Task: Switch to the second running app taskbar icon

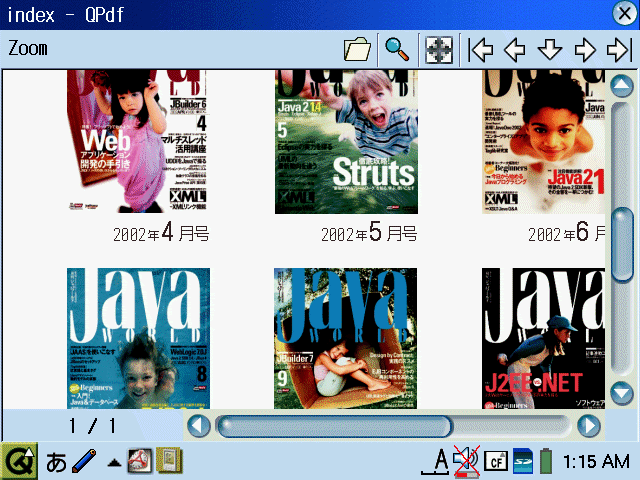Action: [x=169, y=461]
